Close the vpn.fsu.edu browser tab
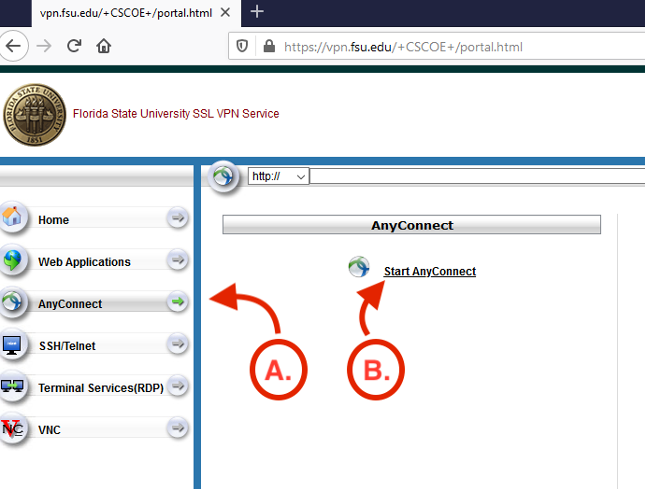The image size is (645, 489). coord(225,13)
